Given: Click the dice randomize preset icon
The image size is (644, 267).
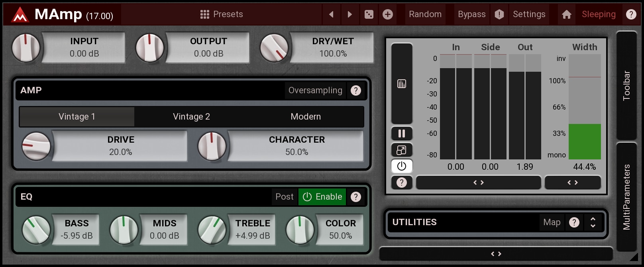Looking at the screenshot, I should click(369, 15).
